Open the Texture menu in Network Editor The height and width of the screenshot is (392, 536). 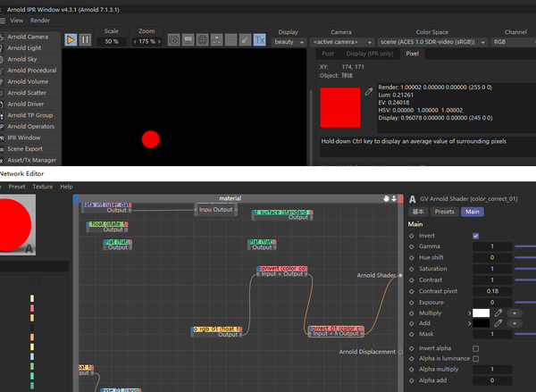(x=43, y=187)
